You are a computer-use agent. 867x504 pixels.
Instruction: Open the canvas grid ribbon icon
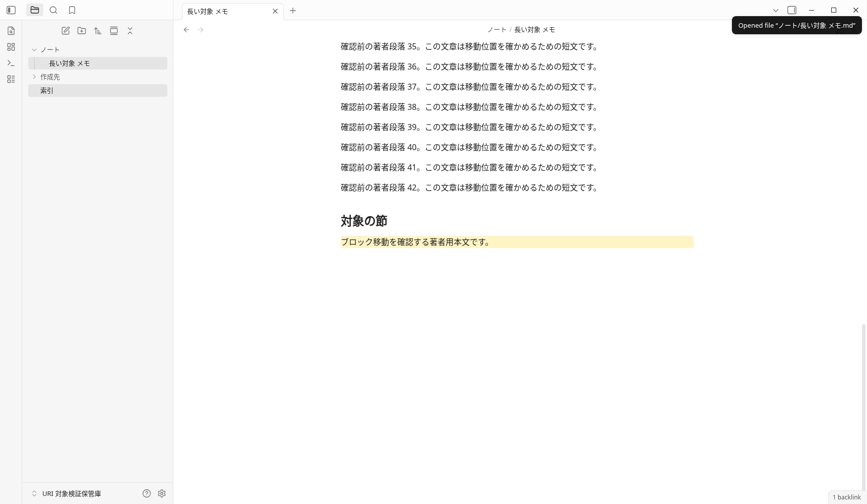click(11, 47)
